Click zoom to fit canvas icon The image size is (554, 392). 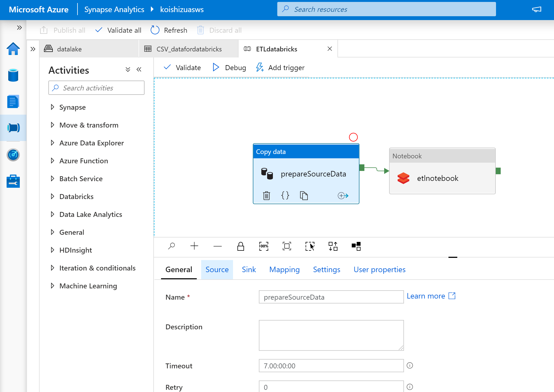(x=287, y=246)
